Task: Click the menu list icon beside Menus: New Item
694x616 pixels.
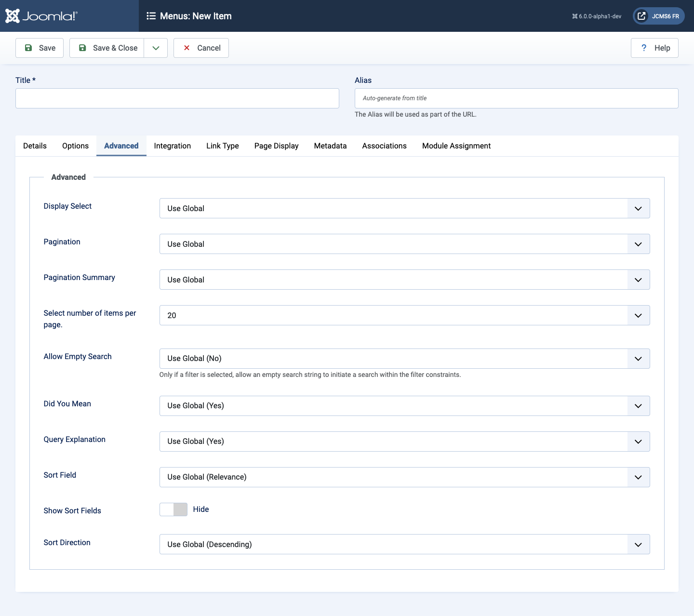Action: click(151, 16)
